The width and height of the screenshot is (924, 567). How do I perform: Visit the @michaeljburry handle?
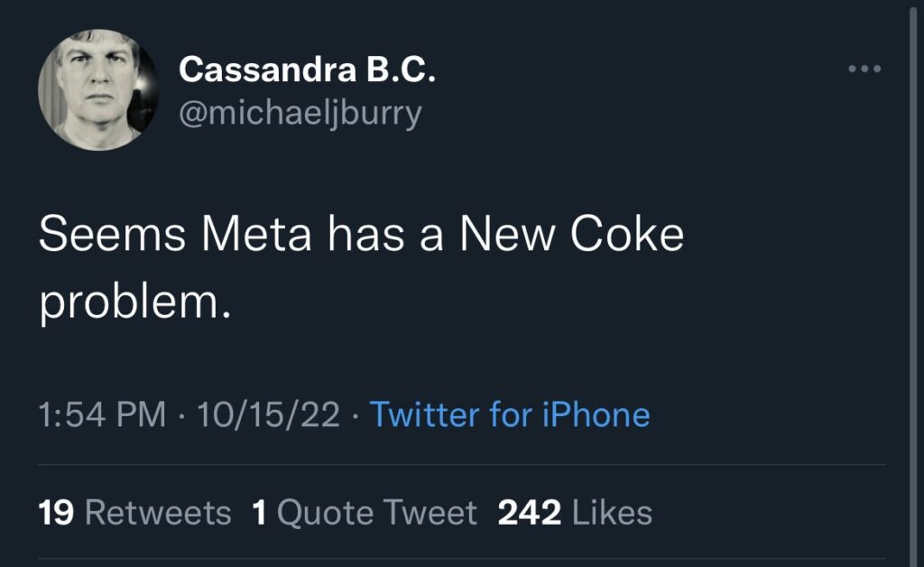coord(300,114)
